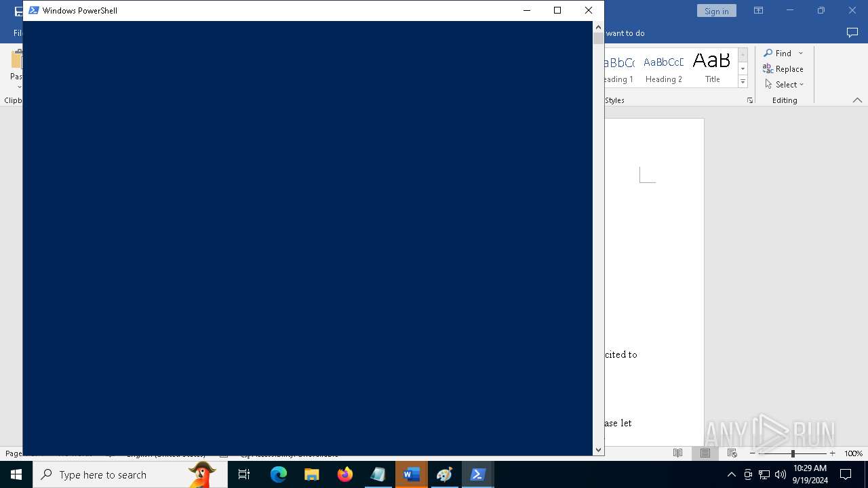Viewport: 868px width, 488px height.
Task: Sign in to Word
Action: tap(716, 11)
